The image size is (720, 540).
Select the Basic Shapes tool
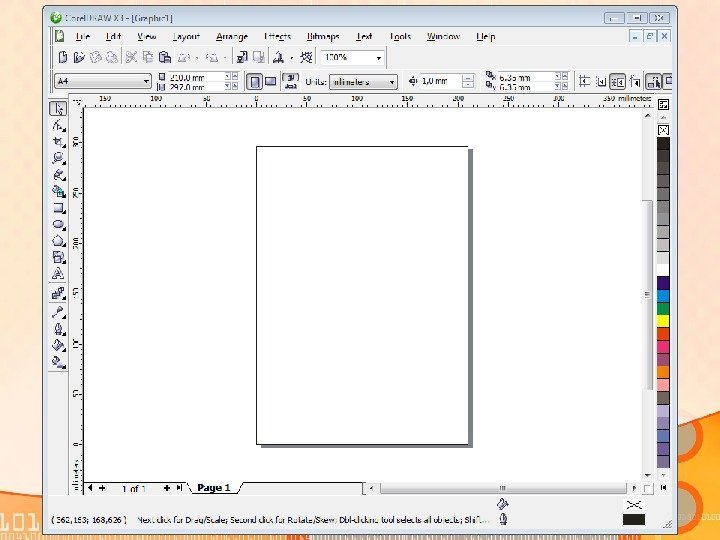[x=58, y=258]
